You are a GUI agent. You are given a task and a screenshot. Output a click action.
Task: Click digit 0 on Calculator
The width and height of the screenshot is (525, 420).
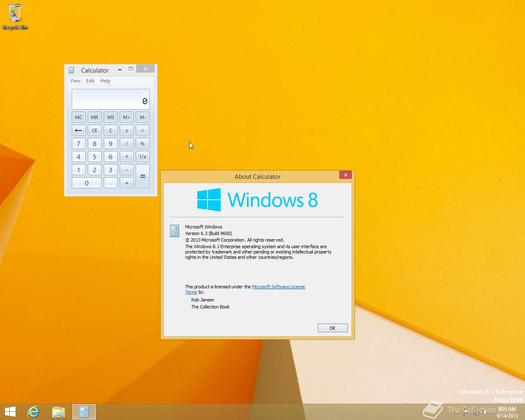87,183
